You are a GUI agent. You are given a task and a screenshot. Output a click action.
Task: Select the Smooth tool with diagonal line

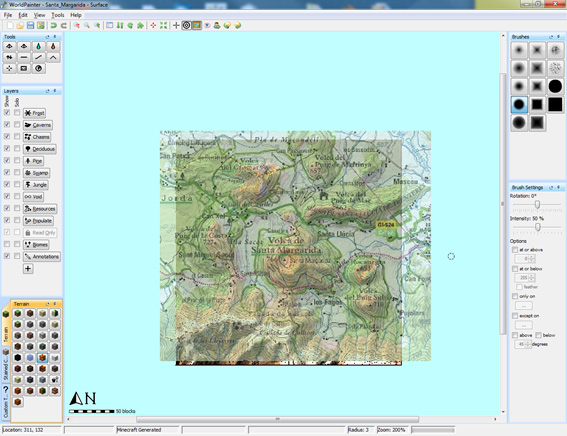pos(39,57)
